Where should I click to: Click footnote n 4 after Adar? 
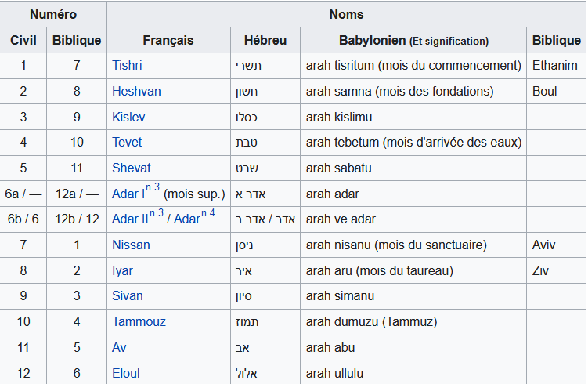click(x=208, y=214)
